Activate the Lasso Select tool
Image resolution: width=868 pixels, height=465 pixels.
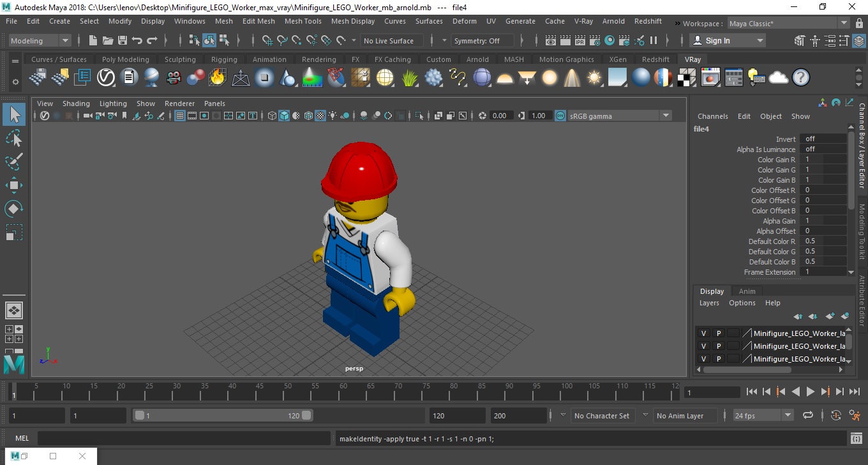(x=14, y=138)
